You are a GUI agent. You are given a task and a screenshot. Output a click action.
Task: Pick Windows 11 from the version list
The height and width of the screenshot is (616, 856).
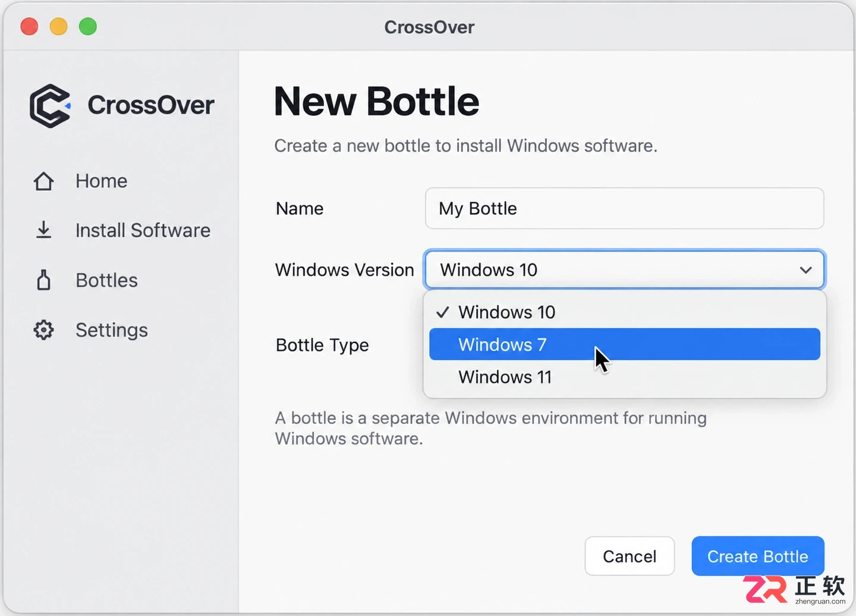click(625, 377)
